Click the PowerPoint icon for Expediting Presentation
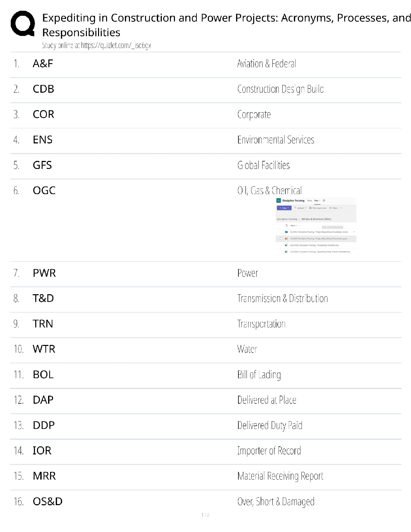 286,238
